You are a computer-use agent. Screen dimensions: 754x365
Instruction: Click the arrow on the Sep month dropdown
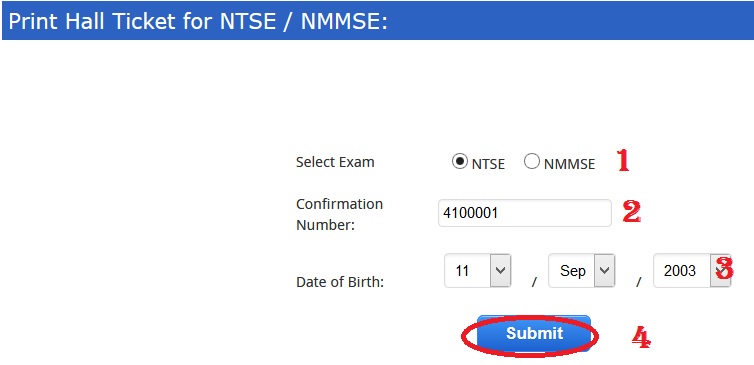(604, 271)
